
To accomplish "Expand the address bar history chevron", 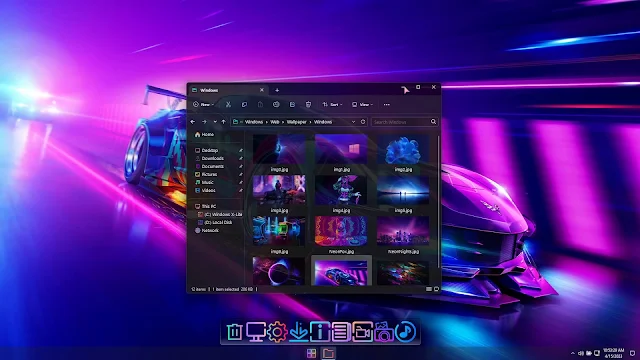I will tap(353, 122).
